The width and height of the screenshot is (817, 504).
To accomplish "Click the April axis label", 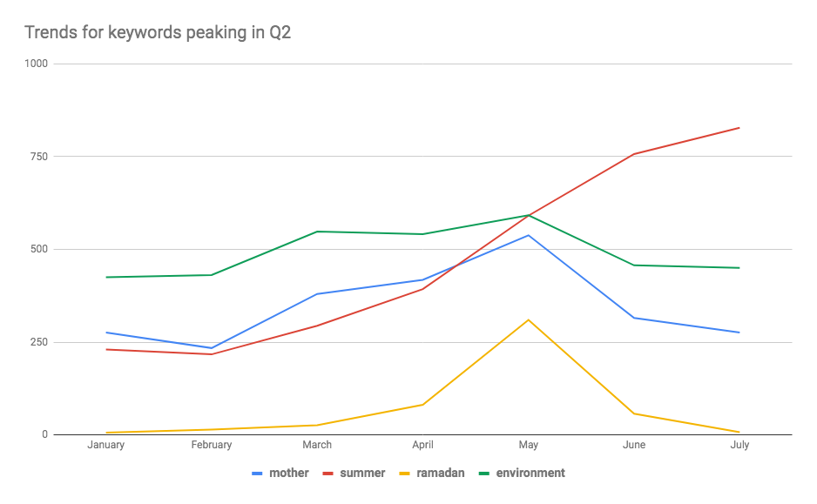I will (x=422, y=445).
